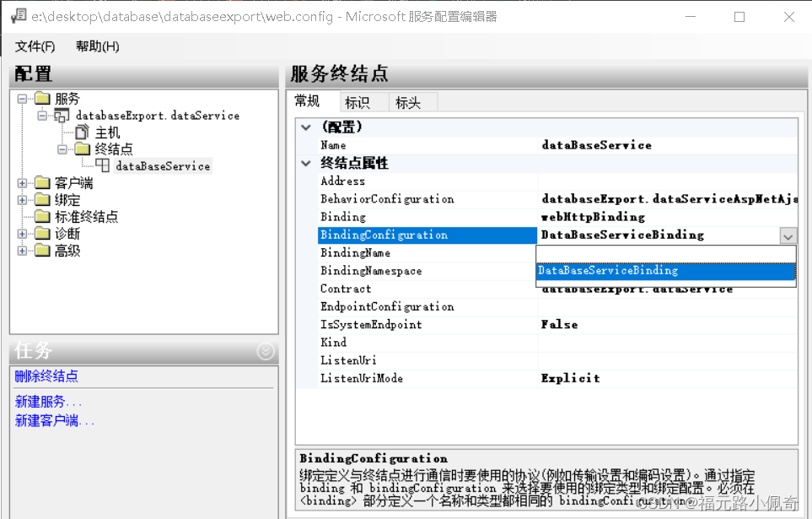The width and height of the screenshot is (812, 519).
Task: Select DataBaseServiceBinding in the dropdown list
Action: 665,271
